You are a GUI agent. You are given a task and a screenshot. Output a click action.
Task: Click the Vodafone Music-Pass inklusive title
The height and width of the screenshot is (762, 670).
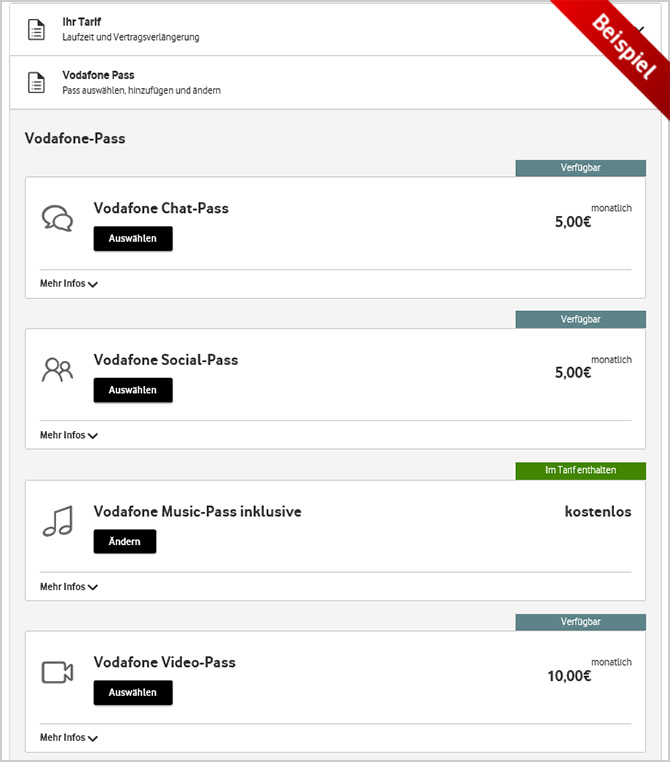coord(197,511)
